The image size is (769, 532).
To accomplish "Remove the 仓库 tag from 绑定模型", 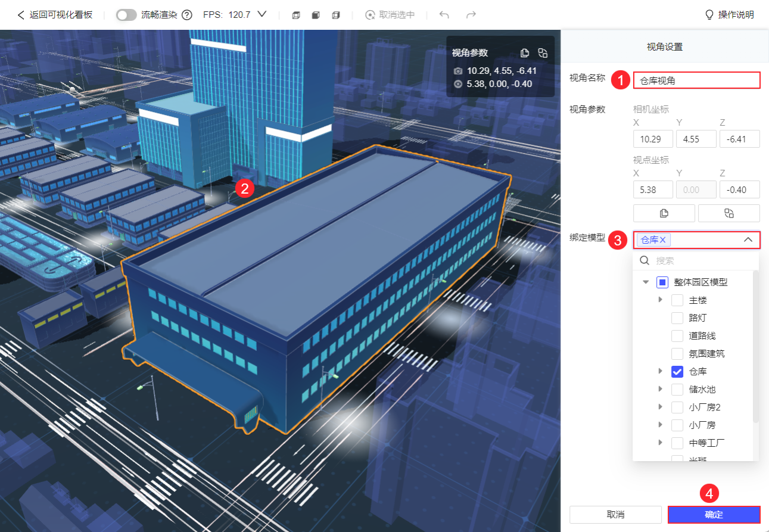I will [x=662, y=239].
